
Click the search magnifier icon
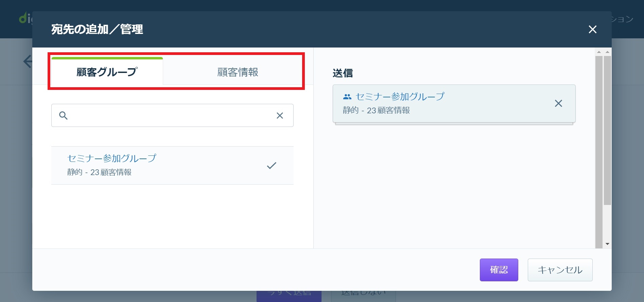(63, 115)
